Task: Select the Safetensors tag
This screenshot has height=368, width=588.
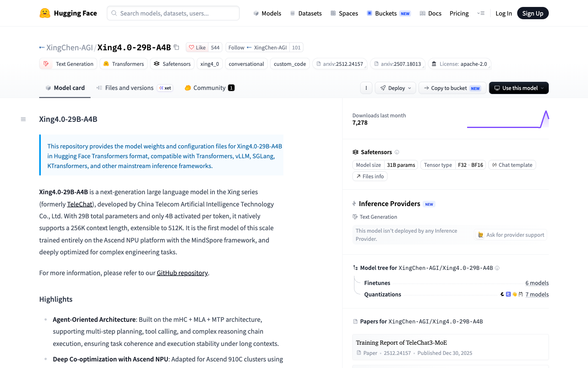Action: (172, 64)
